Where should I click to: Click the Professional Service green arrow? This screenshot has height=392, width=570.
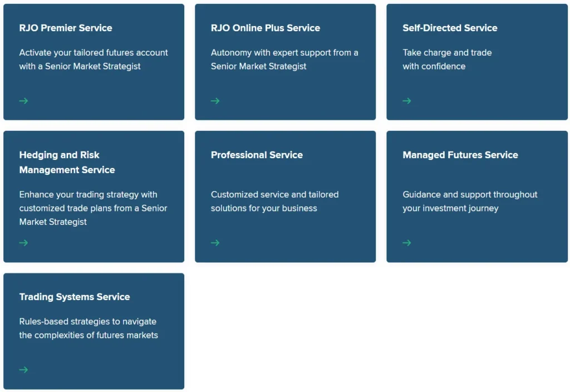[215, 243]
